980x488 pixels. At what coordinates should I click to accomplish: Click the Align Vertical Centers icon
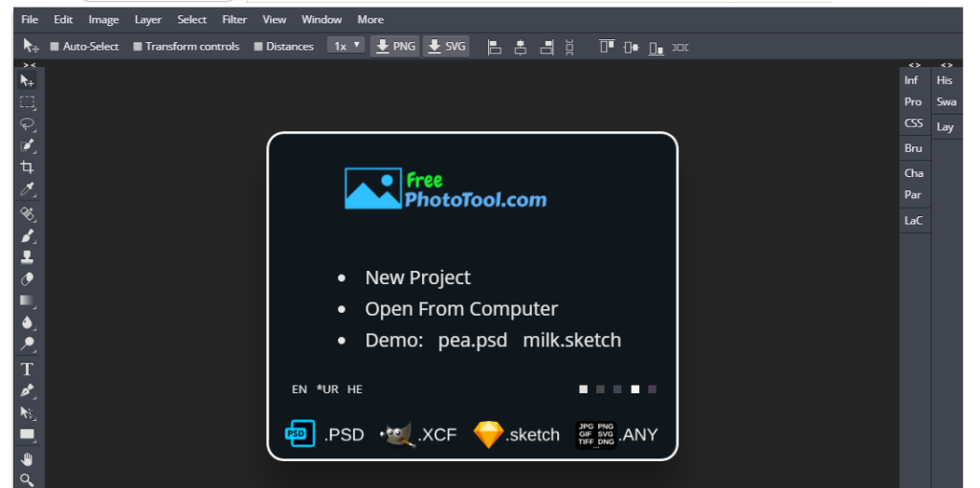[632, 47]
